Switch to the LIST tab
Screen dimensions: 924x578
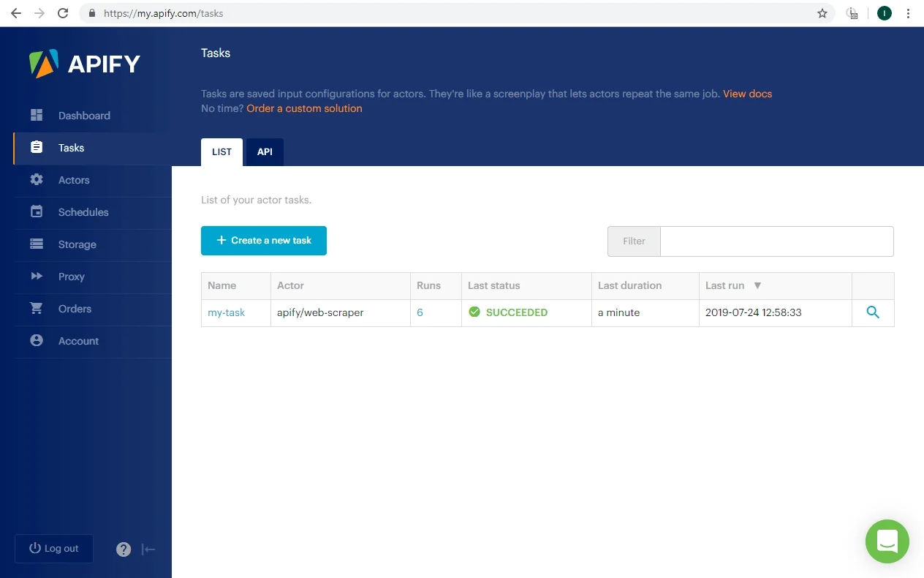[221, 152]
